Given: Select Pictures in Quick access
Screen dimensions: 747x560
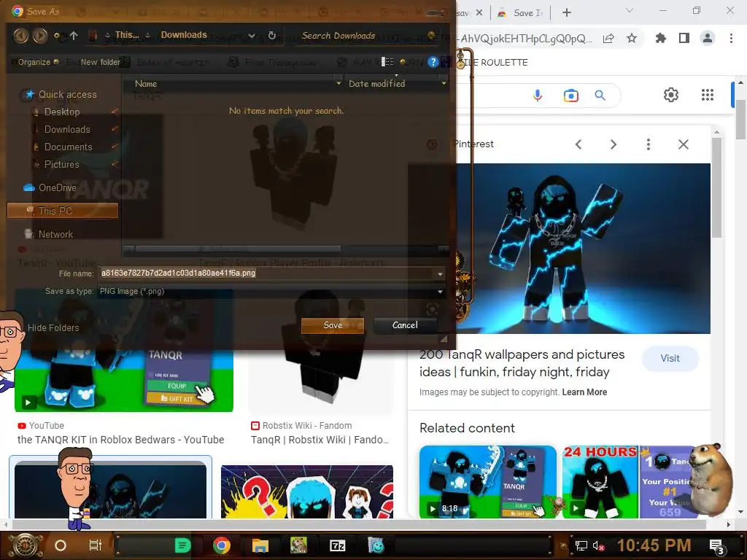Looking at the screenshot, I should point(61,164).
